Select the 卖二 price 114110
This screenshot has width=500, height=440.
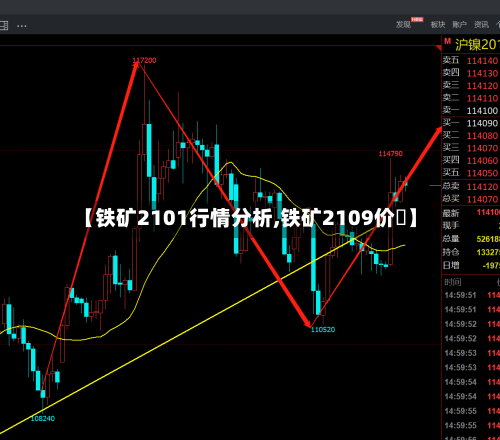[x=482, y=98]
